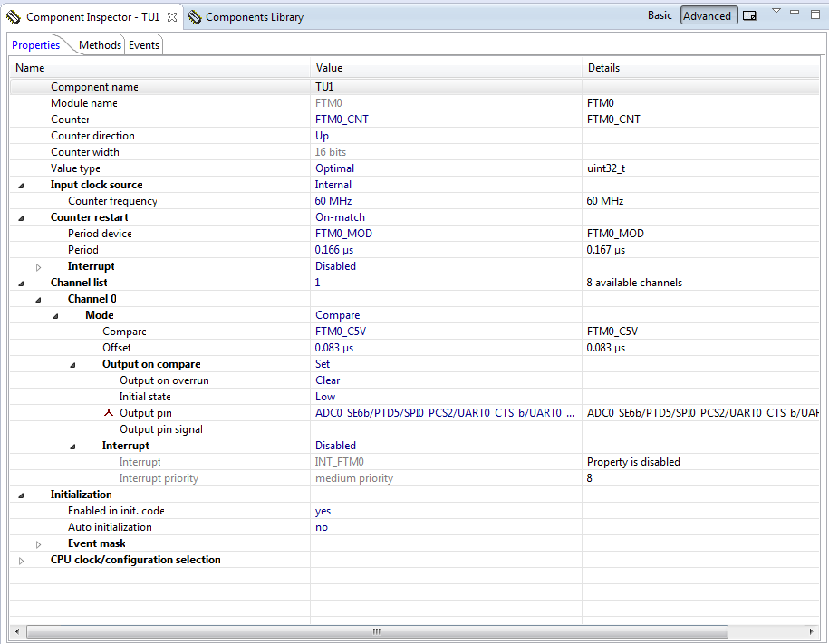Collapse the Channel 0 Interrupt group
This screenshot has width=829, height=644.
click(73, 447)
